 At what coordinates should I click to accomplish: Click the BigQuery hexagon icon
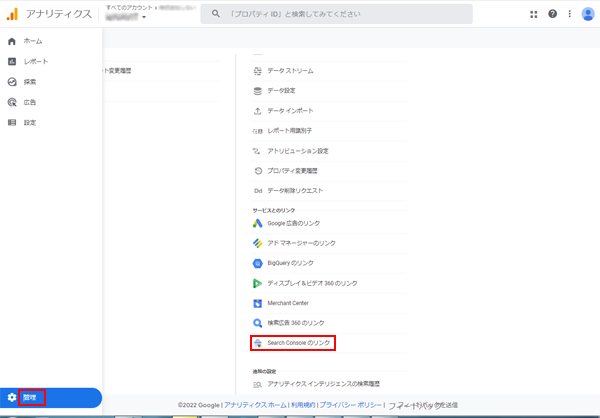(257, 263)
